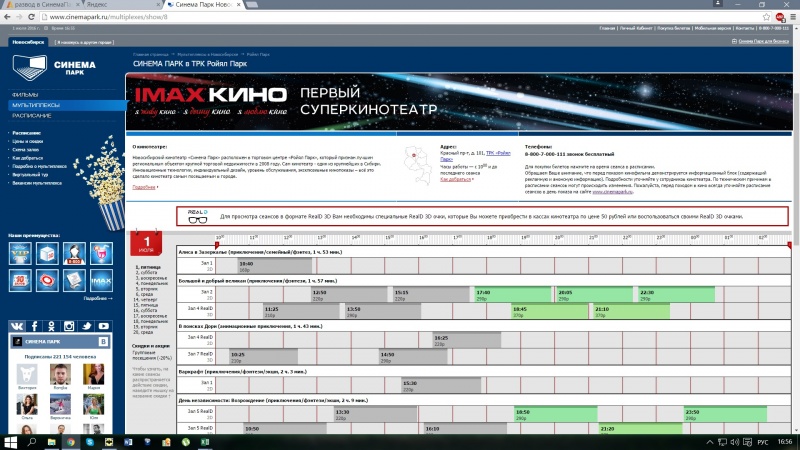Select the Новосибирск city selector

tap(28, 42)
